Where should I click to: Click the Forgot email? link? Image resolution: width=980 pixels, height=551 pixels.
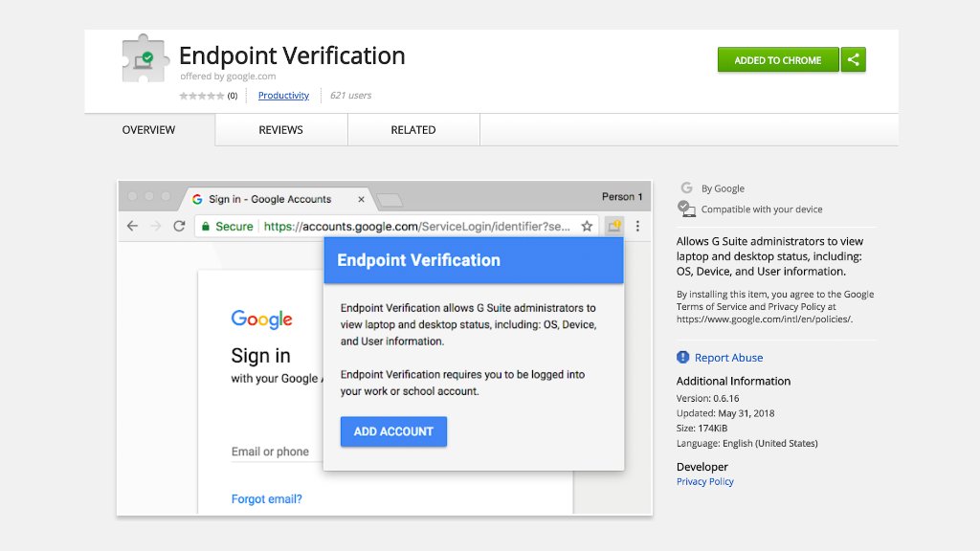tap(266, 499)
